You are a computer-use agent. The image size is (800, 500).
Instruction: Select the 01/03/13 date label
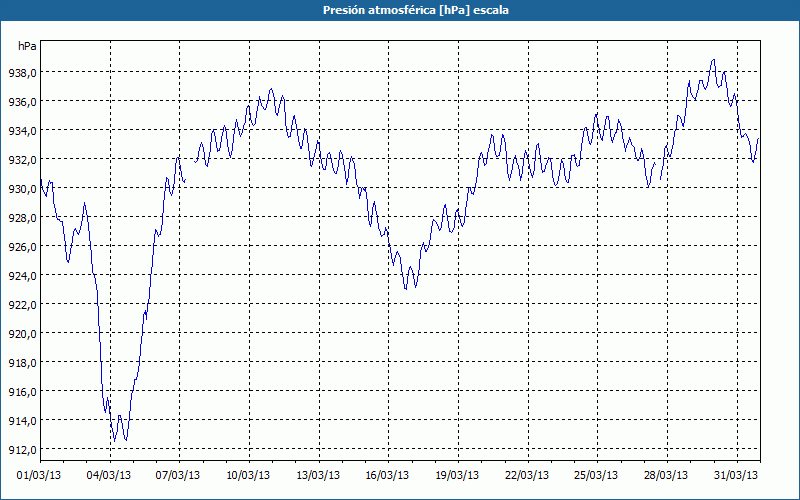(x=39, y=476)
